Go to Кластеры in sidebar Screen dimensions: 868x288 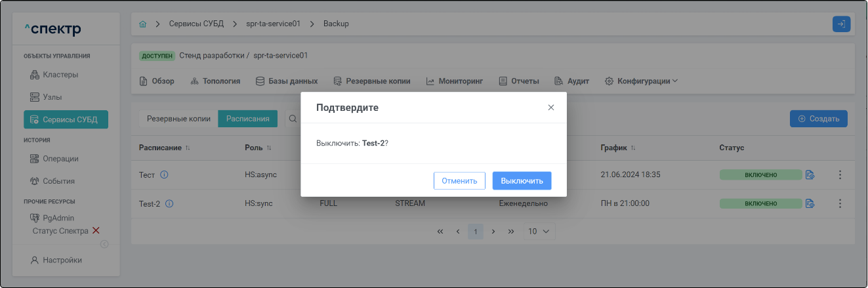coord(60,75)
